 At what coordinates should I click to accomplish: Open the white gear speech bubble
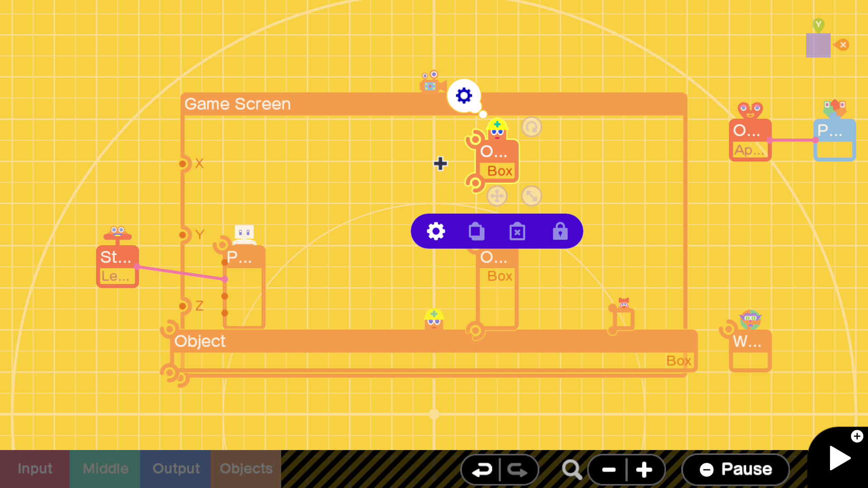point(464,95)
